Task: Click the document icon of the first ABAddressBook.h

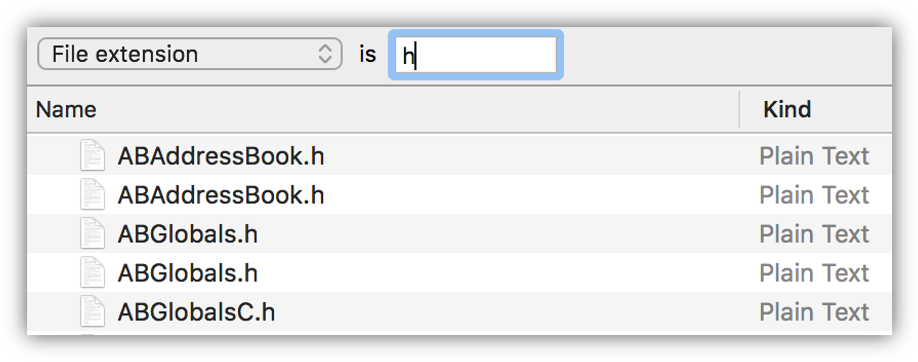Action: pos(92,155)
